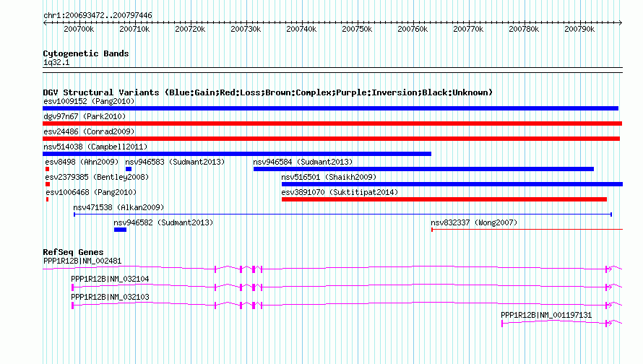
Task: Click the small nsv946583 (Sudmant2013) blue block
Action: [129, 169]
